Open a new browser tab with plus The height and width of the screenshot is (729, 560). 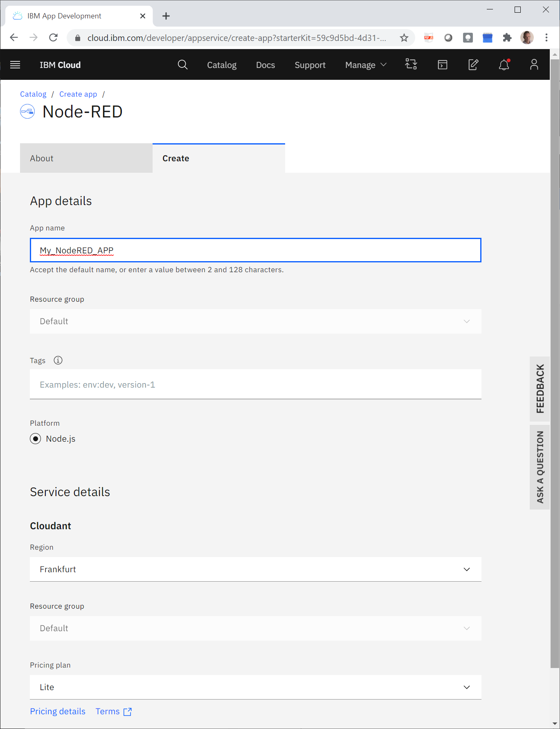(166, 16)
